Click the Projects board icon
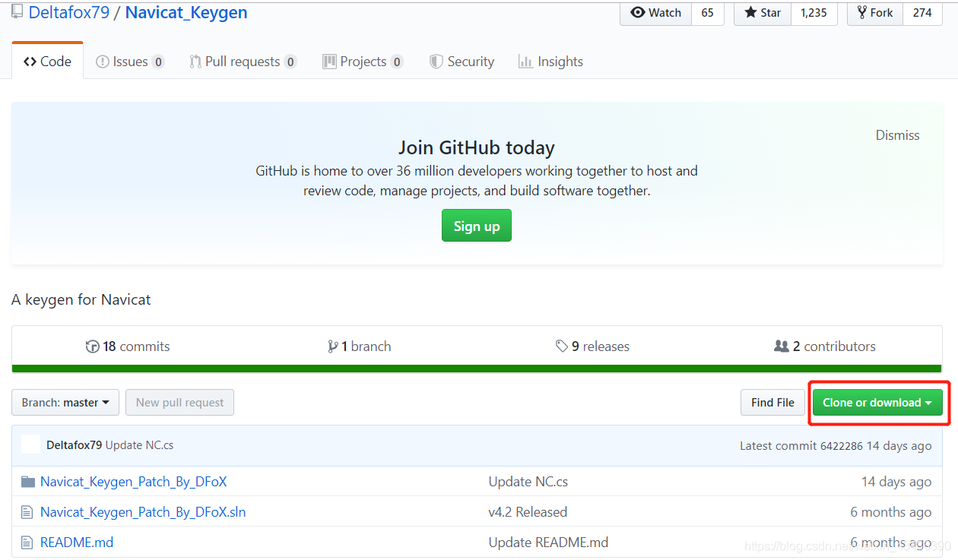 pyautogui.click(x=329, y=62)
